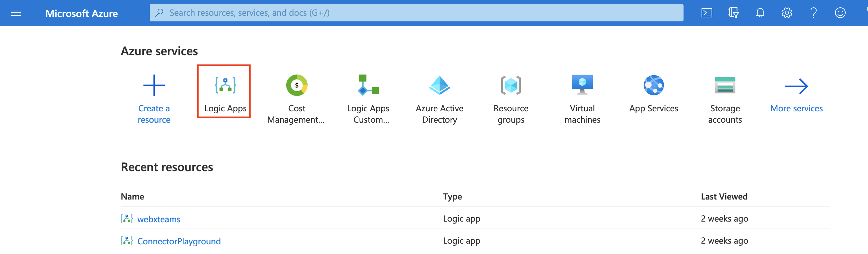
Task: Open Storage accounts icon
Action: (x=725, y=85)
